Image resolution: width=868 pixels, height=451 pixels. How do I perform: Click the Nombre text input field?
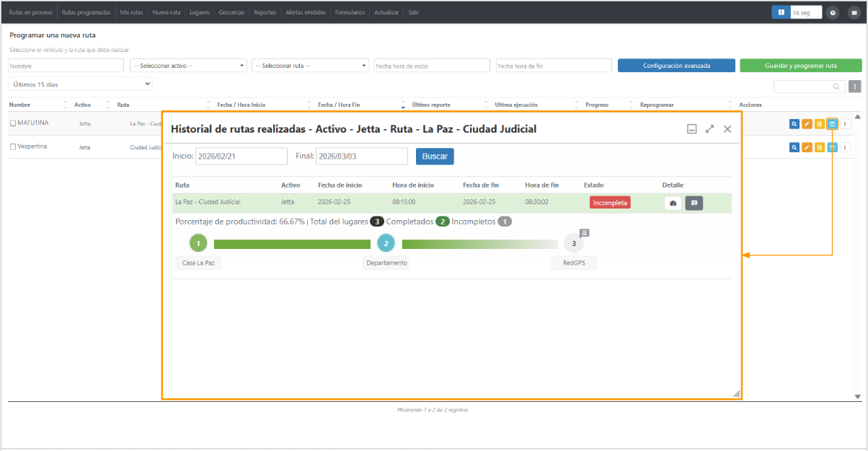(66, 66)
